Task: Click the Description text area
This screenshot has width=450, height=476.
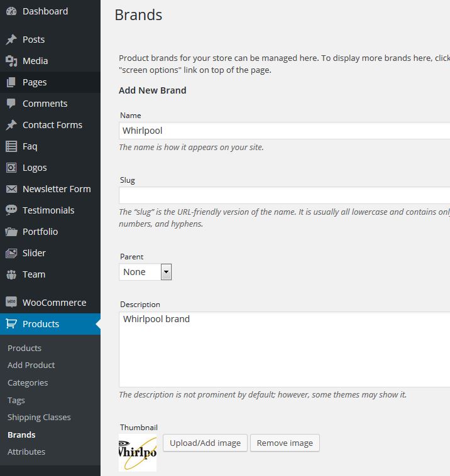Action: pyautogui.click(x=285, y=349)
